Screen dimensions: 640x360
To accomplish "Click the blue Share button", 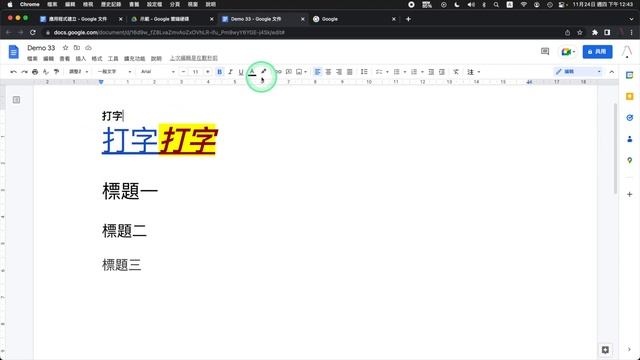I will pos(597,51).
